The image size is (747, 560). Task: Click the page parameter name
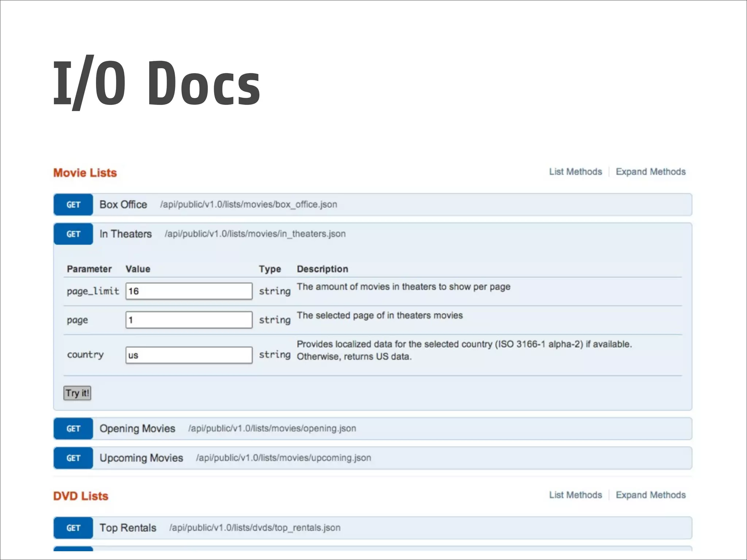point(77,320)
